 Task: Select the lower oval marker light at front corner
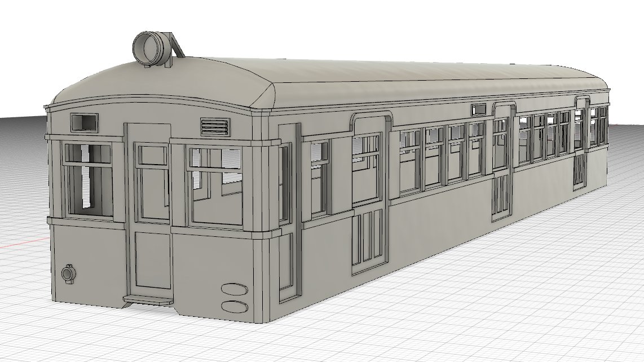[x=235, y=307]
